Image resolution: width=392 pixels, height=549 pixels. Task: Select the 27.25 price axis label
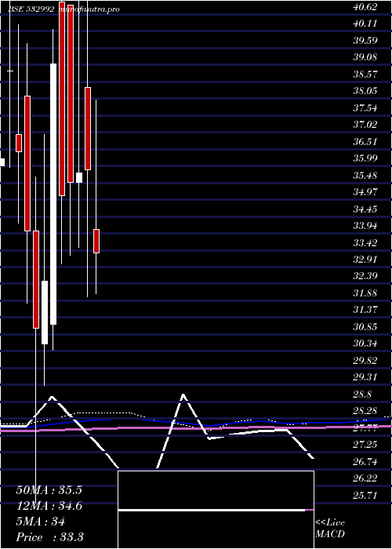tap(365, 445)
